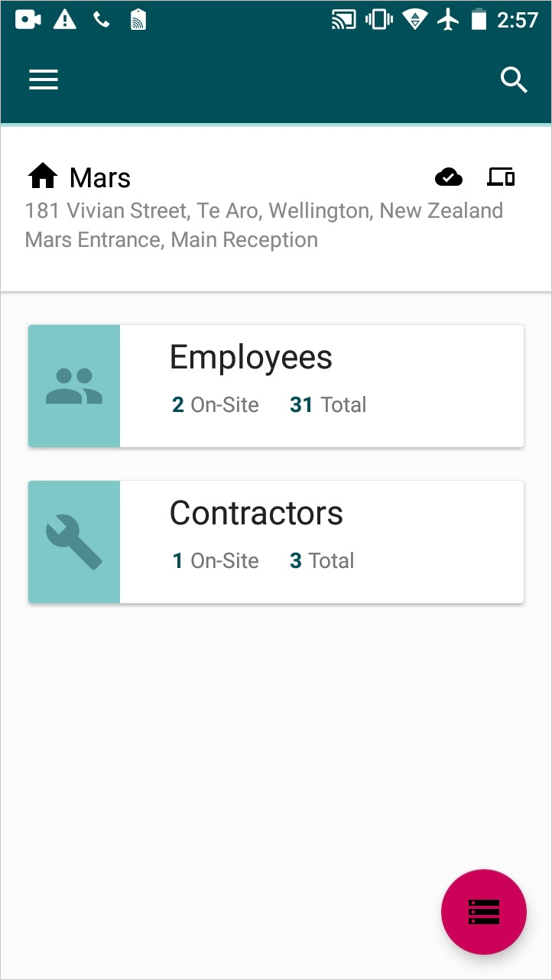This screenshot has width=552, height=980.
Task: Tap the 181 Vivian Street address line
Action: pos(264,211)
